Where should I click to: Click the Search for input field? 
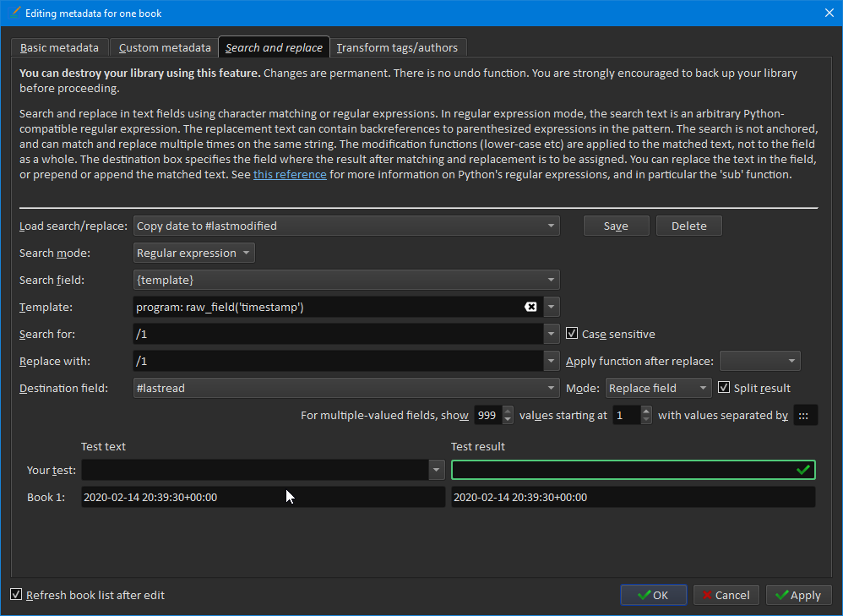point(338,334)
